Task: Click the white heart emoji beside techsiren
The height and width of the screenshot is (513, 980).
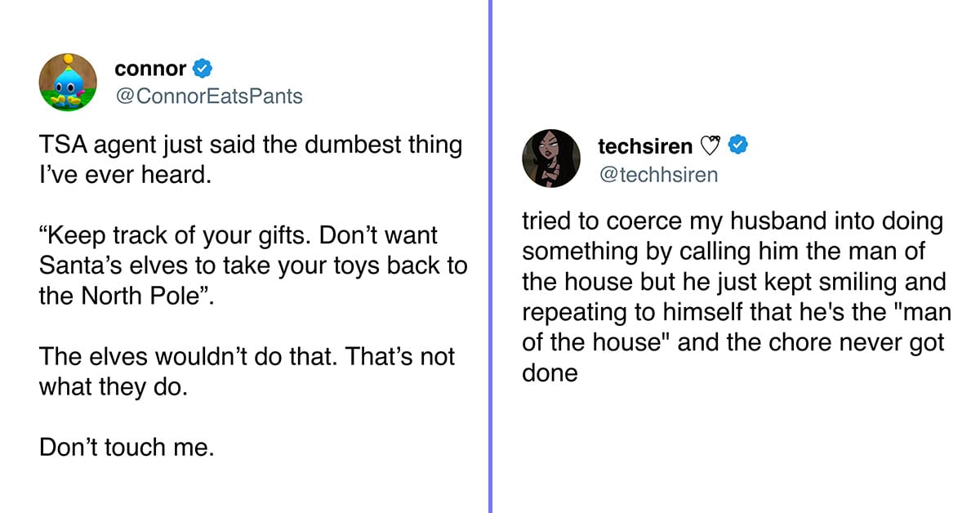Action: 710,147
